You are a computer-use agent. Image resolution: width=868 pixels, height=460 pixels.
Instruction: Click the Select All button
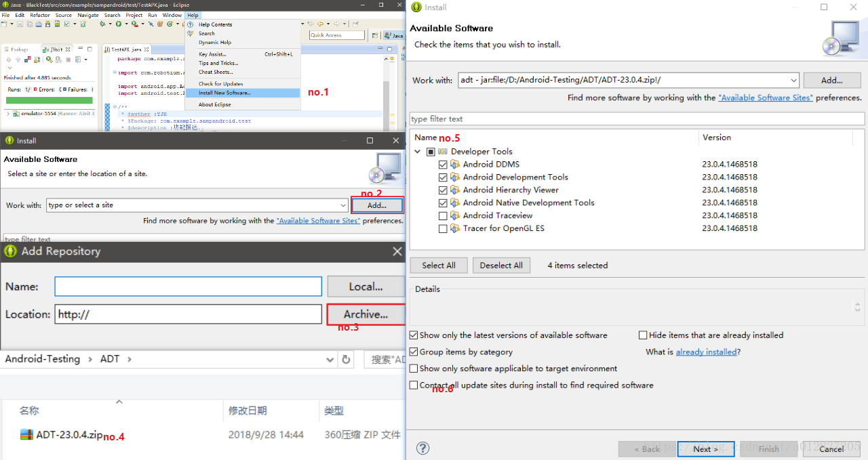tap(438, 266)
